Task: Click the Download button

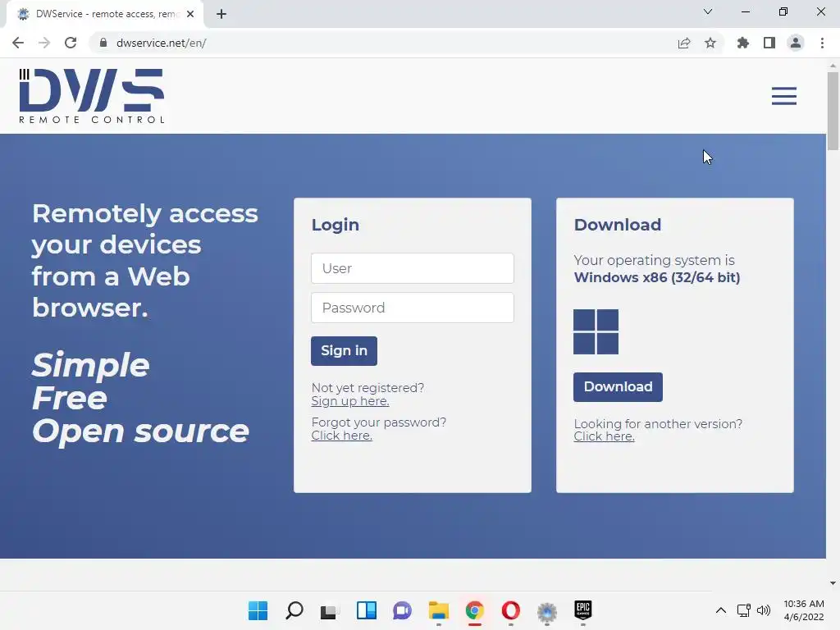Action: pyautogui.click(x=618, y=387)
